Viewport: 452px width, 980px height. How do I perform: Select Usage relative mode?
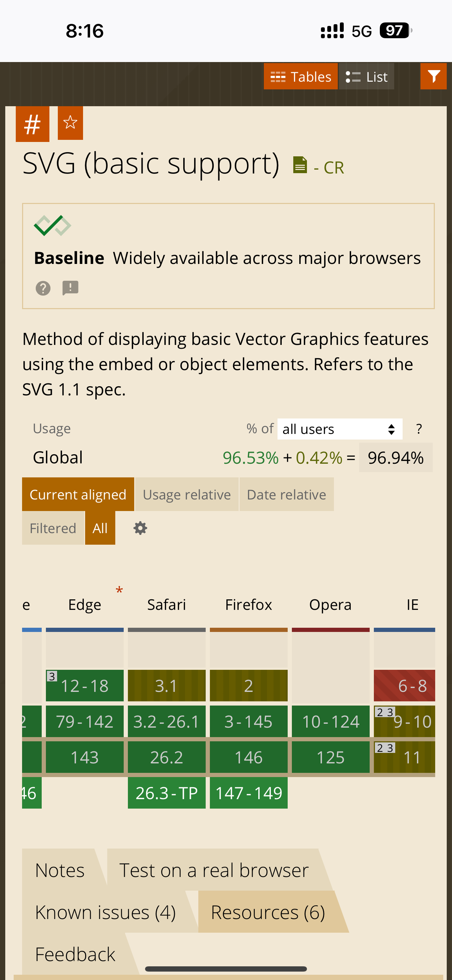tap(186, 494)
